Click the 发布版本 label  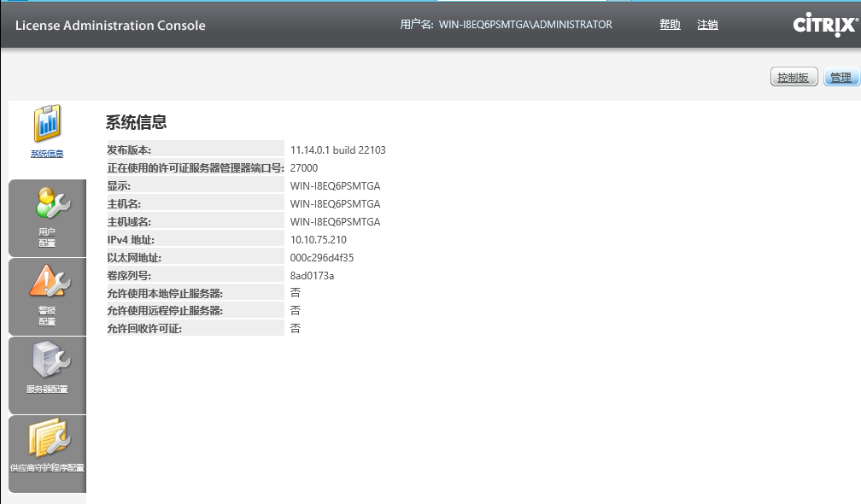129,149
